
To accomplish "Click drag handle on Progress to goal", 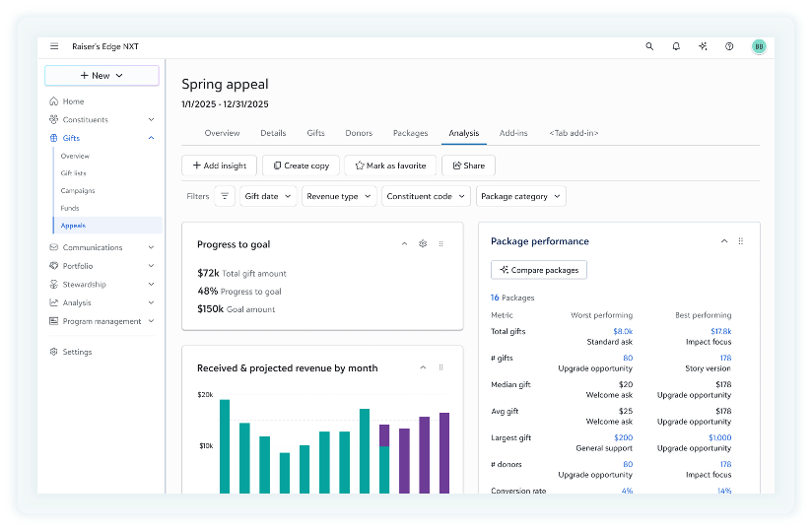I will (x=441, y=243).
